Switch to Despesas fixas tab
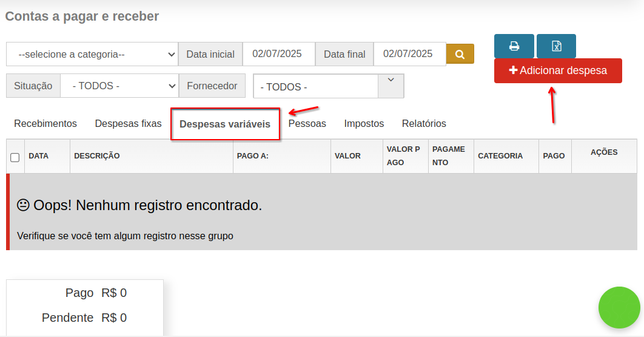644x337 pixels. click(x=128, y=123)
